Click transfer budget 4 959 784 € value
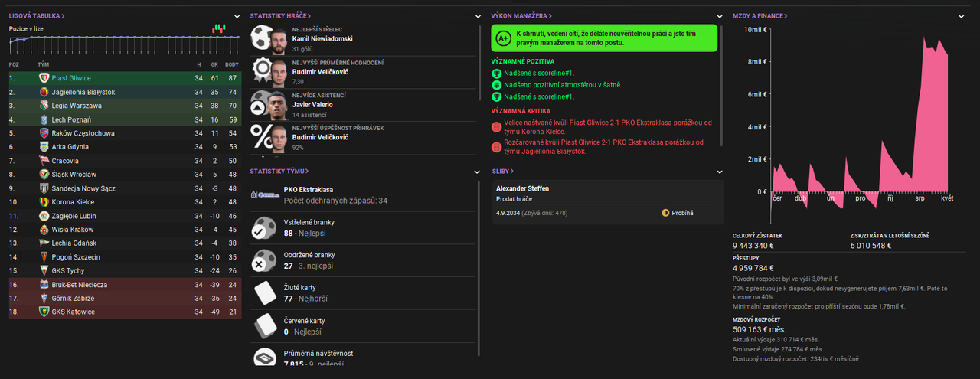The image size is (980, 379). pos(754,268)
